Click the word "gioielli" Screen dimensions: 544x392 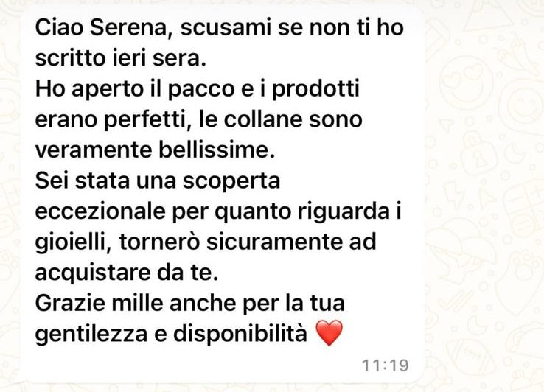click(x=73, y=242)
